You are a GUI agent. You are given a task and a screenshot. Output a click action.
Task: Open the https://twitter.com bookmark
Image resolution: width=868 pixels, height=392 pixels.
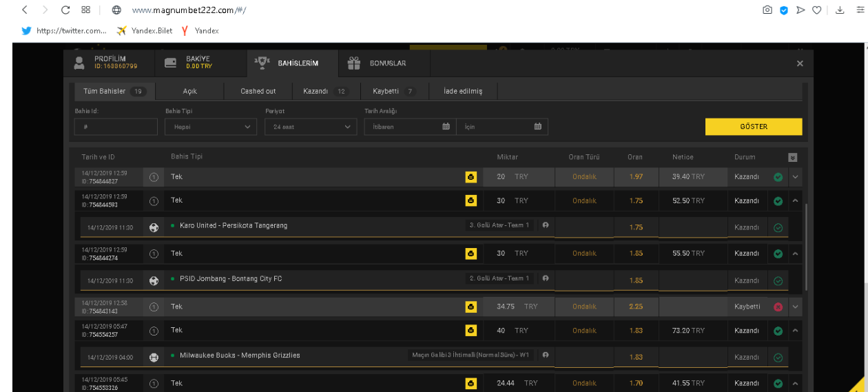64,30
